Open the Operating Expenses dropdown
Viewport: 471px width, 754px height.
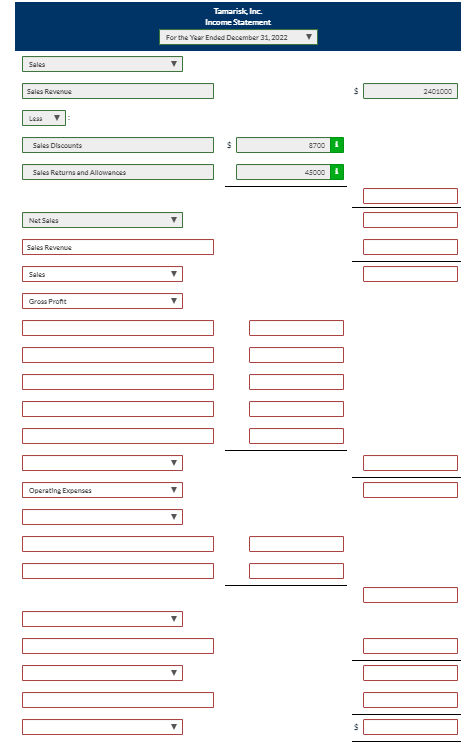[102, 490]
